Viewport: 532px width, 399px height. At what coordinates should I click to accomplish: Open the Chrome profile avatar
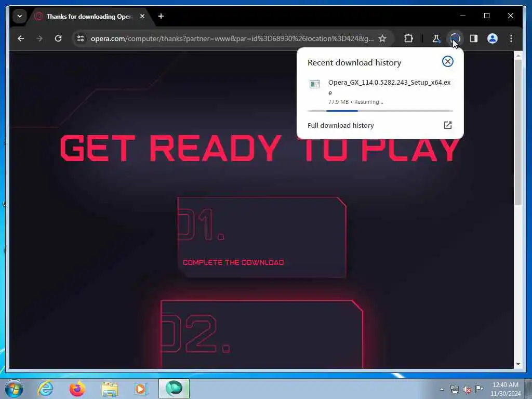493,38
